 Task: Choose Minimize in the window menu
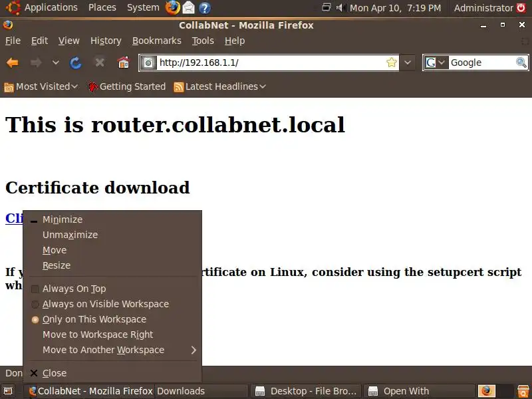tap(112, 219)
